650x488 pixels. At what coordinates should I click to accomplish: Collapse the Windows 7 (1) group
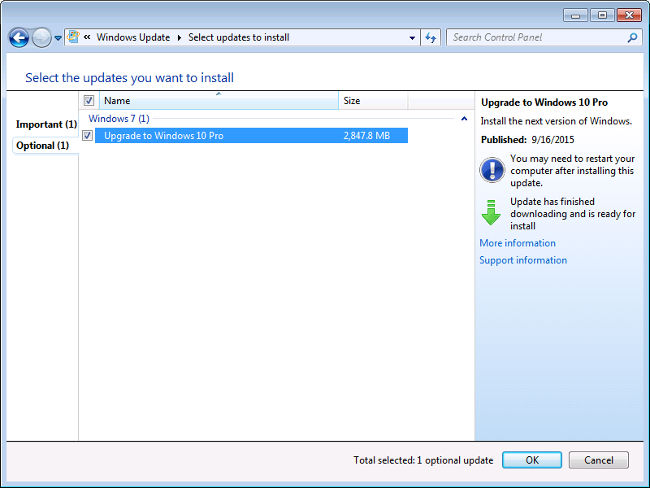coord(463,119)
